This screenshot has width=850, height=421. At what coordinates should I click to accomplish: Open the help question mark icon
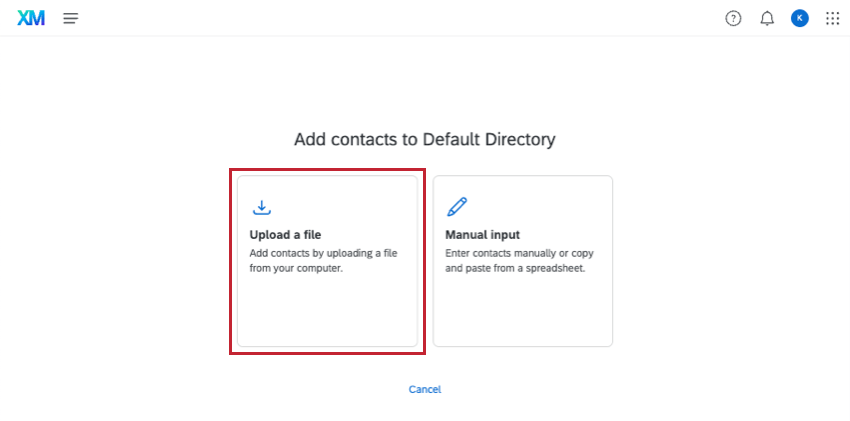[x=733, y=18]
